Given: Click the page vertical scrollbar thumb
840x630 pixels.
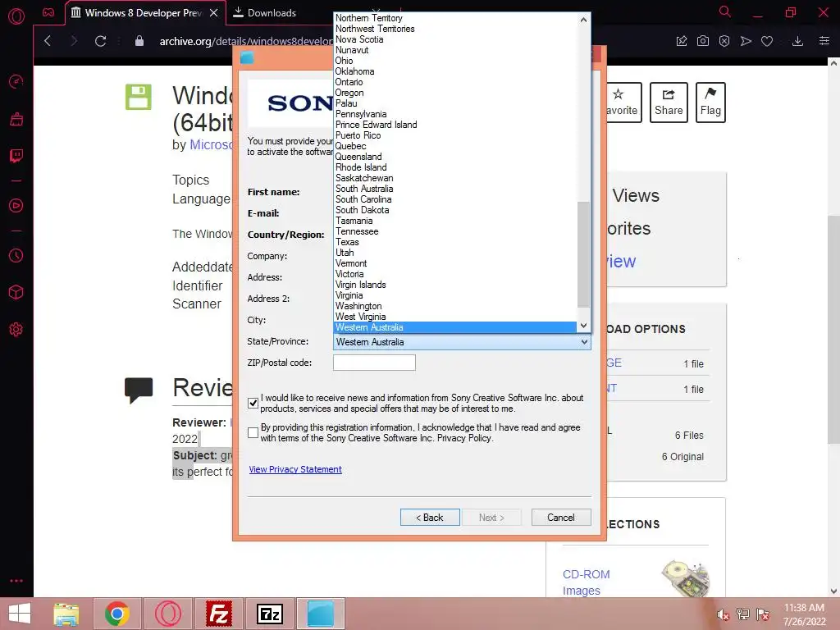Looking at the screenshot, I should [833, 330].
